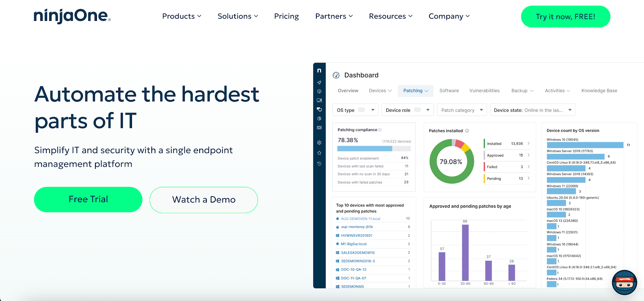Open the ninja mascot chat widget
This screenshot has width=644, height=301.
[x=624, y=283]
